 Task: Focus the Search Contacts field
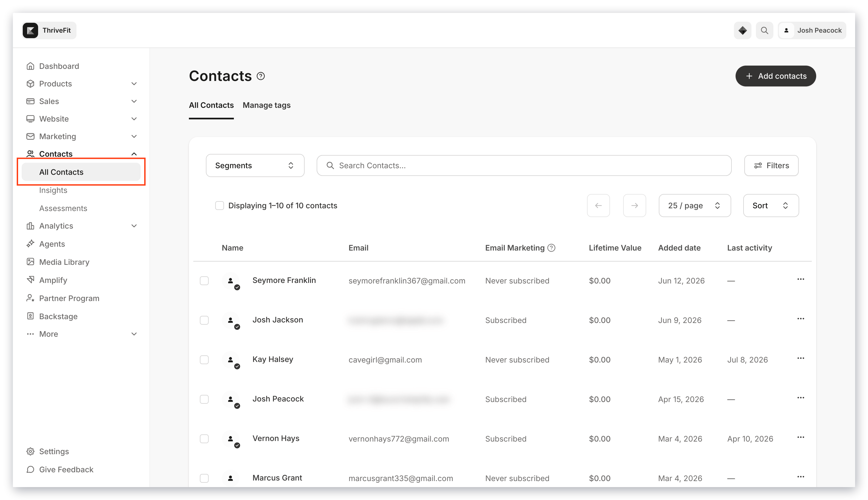(524, 165)
